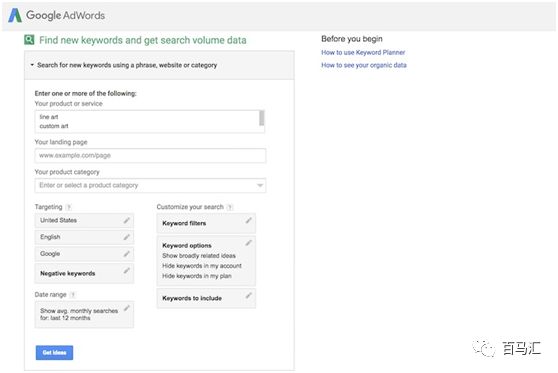558x373 pixels.
Task: Click the Your landing page input field
Action: [x=150, y=156]
